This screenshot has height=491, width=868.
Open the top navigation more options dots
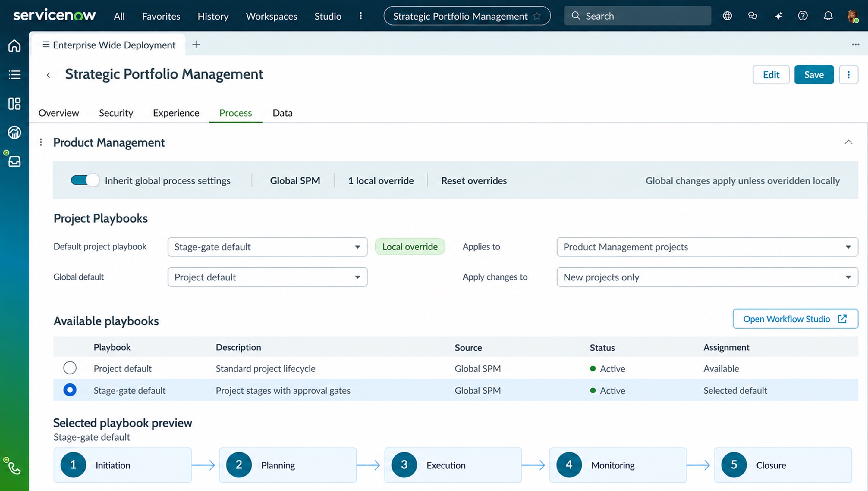pos(361,16)
